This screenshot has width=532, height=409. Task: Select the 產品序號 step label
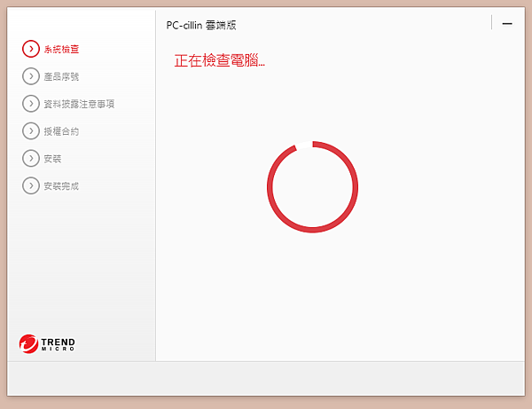click(x=61, y=76)
